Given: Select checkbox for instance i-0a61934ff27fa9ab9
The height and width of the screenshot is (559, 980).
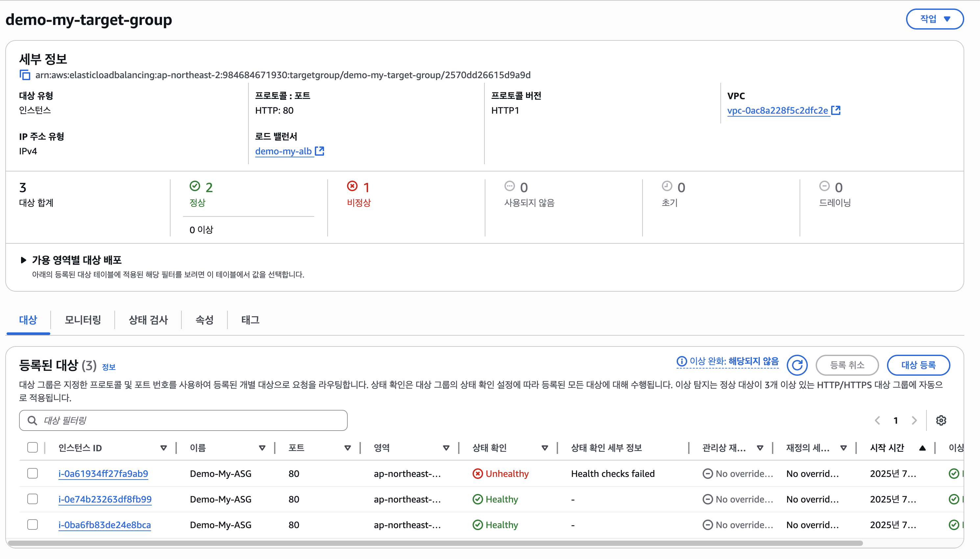Looking at the screenshot, I should pyautogui.click(x=33, y=473).
